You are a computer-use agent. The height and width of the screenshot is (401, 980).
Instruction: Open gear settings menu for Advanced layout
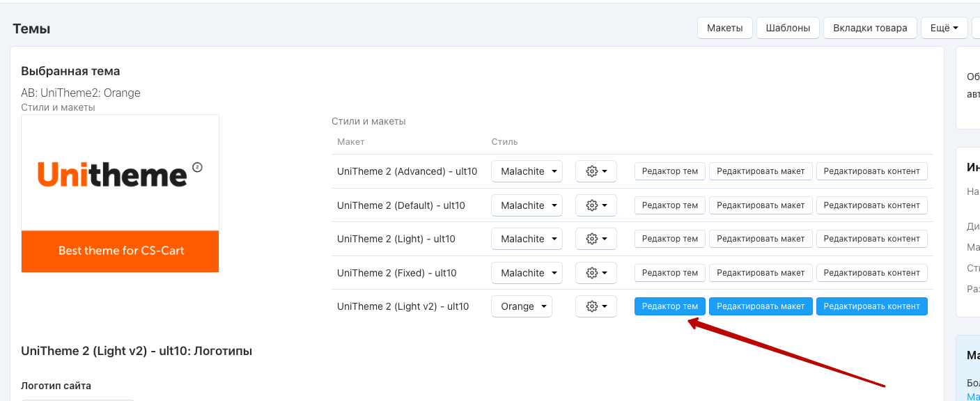click(x=596, y=171)
